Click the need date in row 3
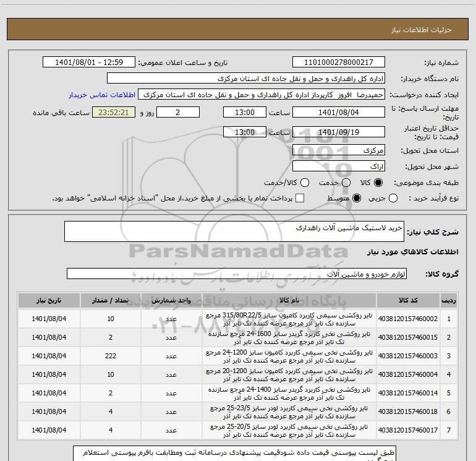The width and height of the screenshot is (476, 461). [49, 356]
